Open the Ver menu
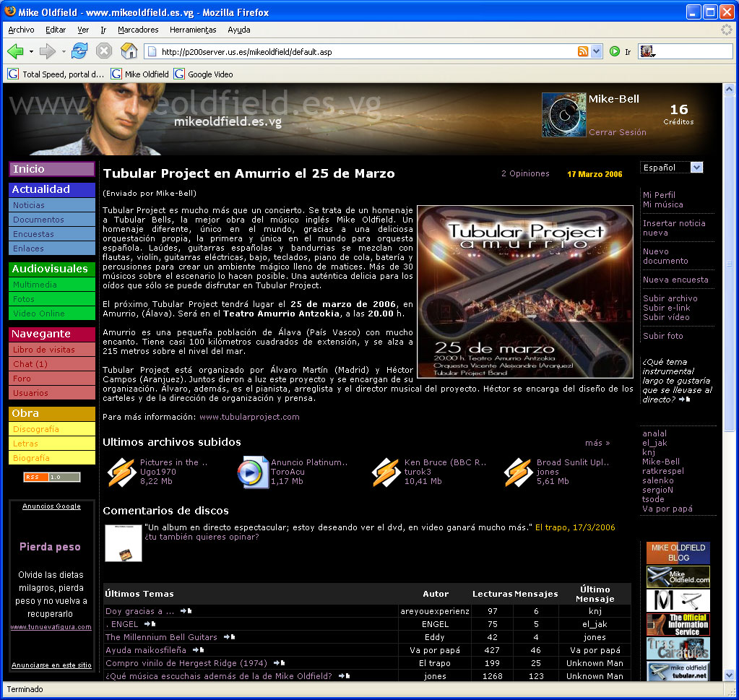 click(x=83, y=30)
